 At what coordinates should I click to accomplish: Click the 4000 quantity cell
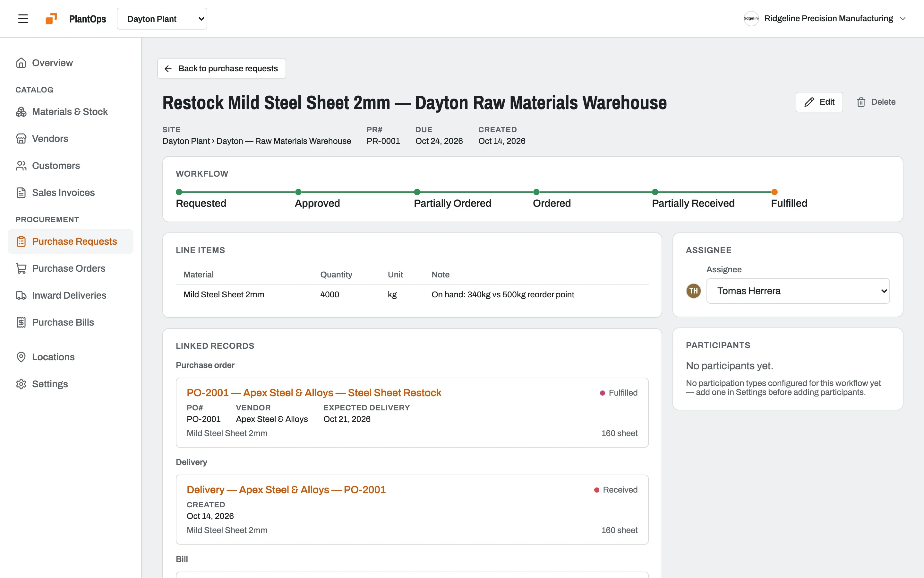(x=329, y=294)
